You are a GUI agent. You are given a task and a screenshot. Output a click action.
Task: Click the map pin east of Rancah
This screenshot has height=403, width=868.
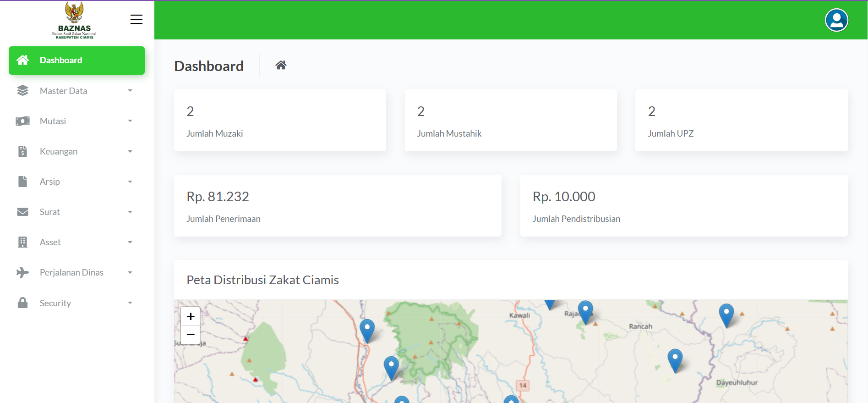(x=726, y=315)
